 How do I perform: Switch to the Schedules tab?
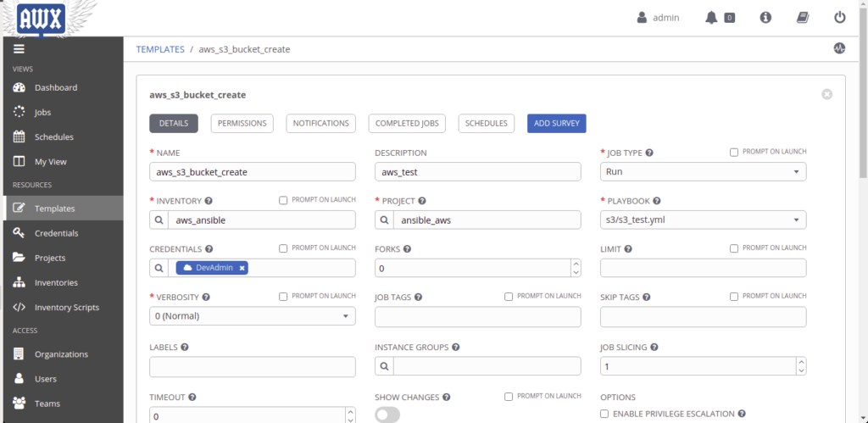click(x=487, y=124)
